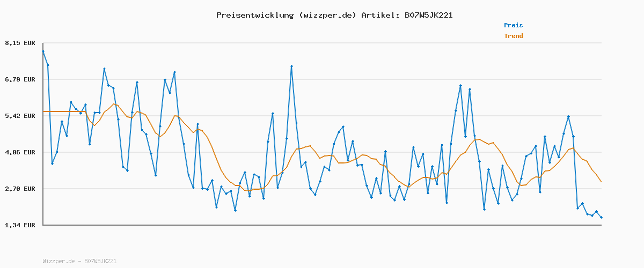The height and width of the screenshot is (268, 644).
Task: Select the highest price peak in the right half
Action: point(460,86)
